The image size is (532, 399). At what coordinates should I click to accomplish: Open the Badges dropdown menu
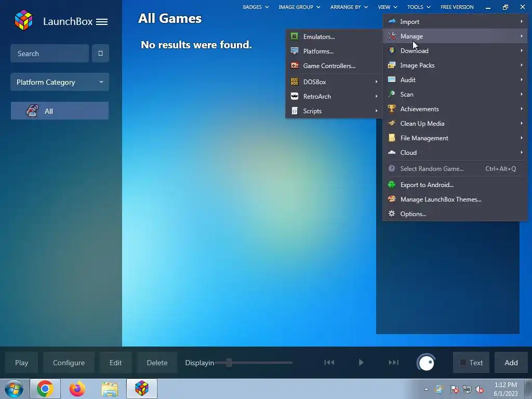(x=256, y=7)
